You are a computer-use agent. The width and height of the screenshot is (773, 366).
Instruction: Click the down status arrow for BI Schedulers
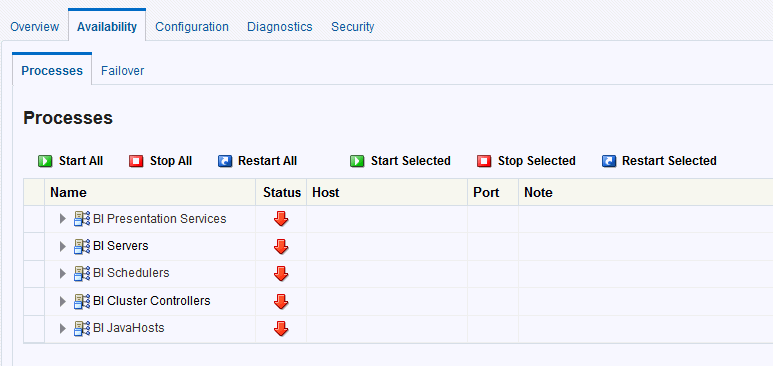click(x=281, y=274)
